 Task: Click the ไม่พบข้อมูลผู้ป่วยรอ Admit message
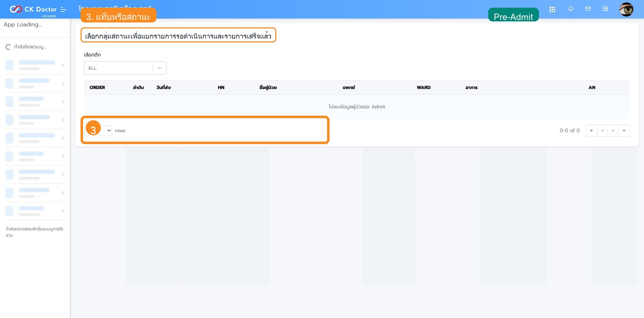pos(357,107)
